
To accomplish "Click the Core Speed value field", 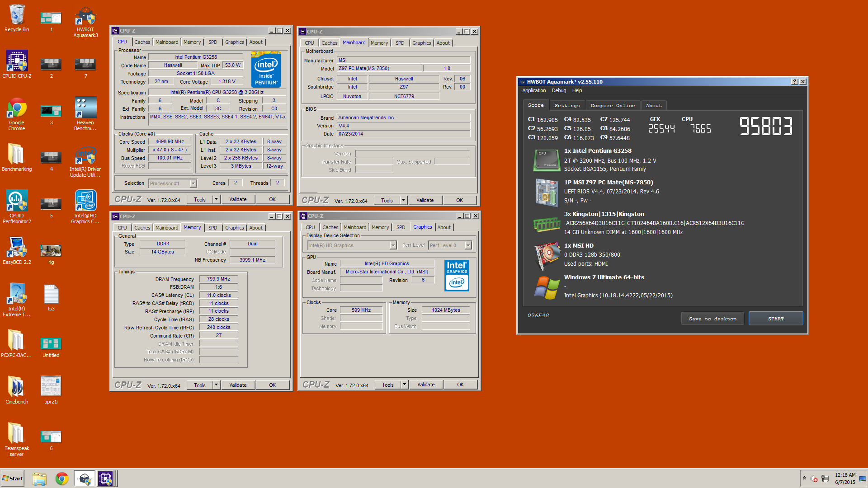I will 170,142.
